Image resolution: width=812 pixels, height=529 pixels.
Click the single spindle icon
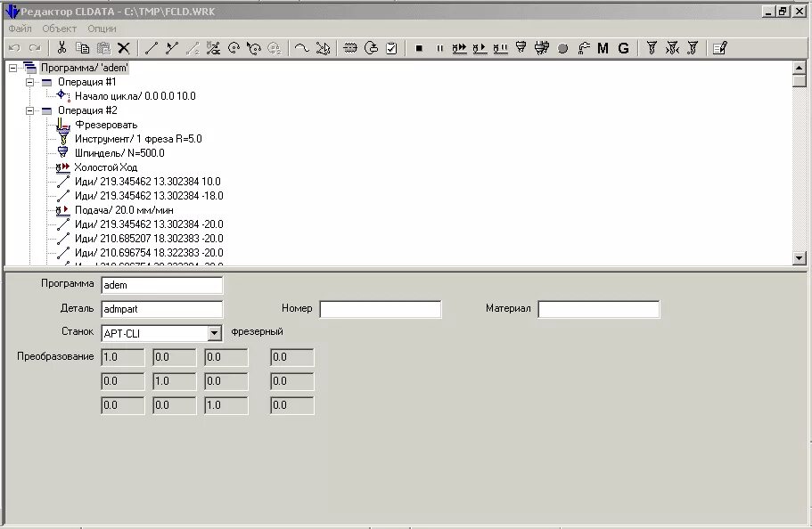(521, 48)
